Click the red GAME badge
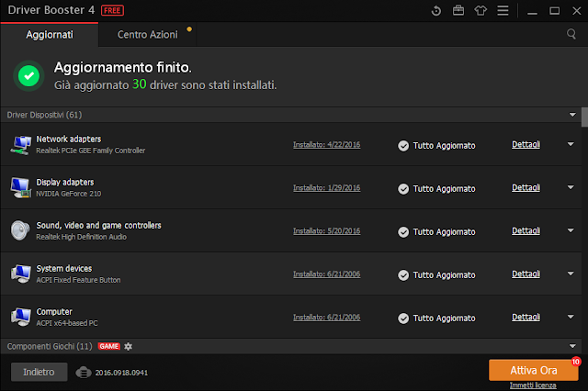This screenshot has height=391, width=588. pos(109,346)
